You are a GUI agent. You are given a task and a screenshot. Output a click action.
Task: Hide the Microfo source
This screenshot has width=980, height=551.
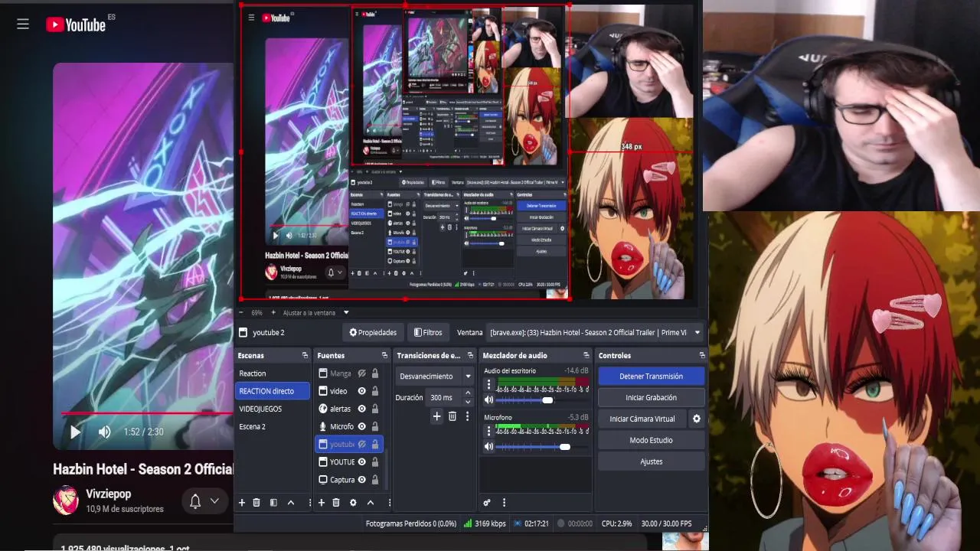coord(361,426)
